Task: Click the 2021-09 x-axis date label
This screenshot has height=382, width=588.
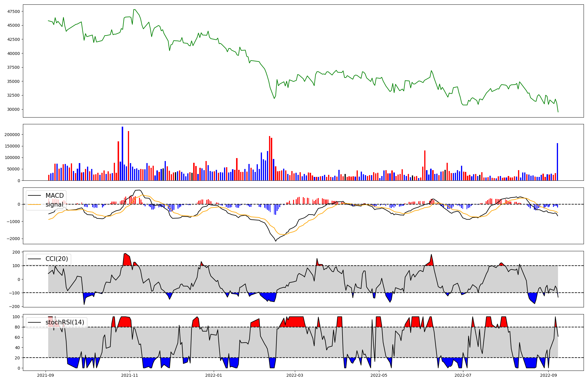Action: tap(46, 375)
